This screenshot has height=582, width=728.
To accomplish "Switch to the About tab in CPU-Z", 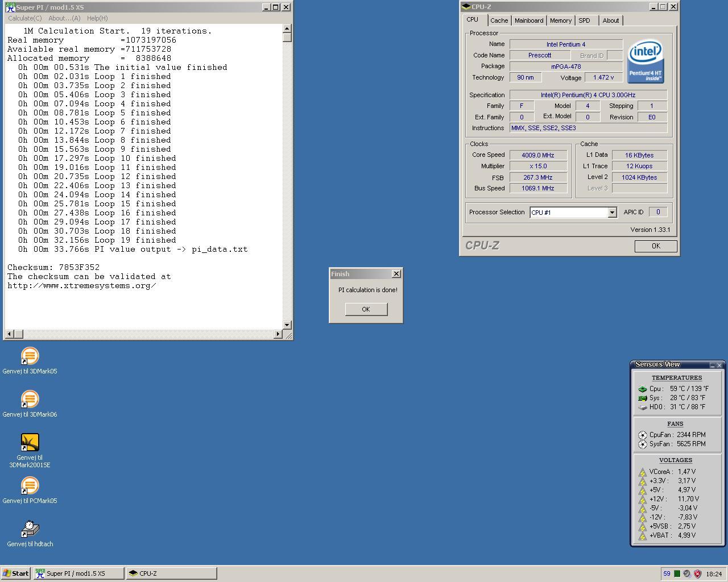I will coord(611,20).
